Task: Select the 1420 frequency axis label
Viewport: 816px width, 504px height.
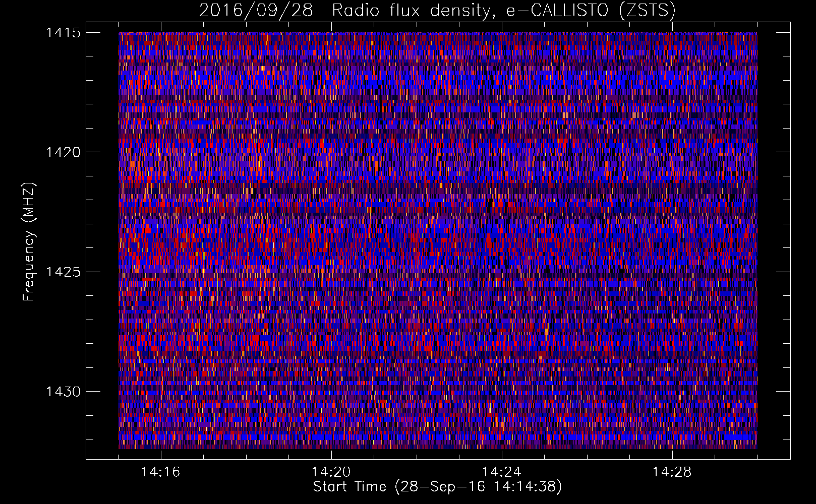Action: [x=63, y=152]
